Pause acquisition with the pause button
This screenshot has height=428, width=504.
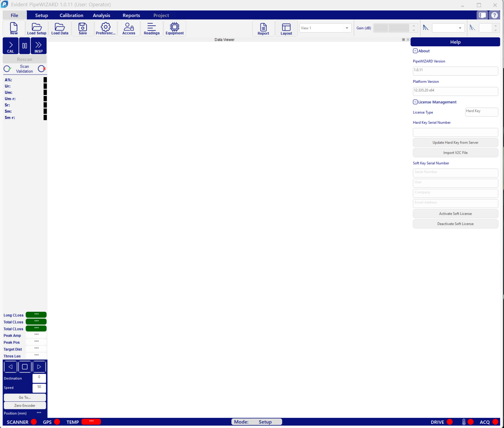click(25, 46)
